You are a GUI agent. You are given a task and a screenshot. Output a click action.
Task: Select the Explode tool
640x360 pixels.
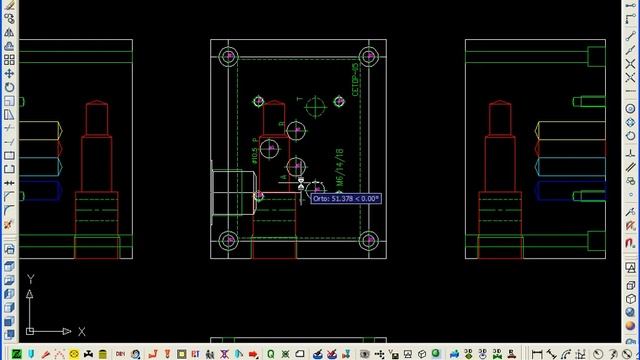click(9, 224)
